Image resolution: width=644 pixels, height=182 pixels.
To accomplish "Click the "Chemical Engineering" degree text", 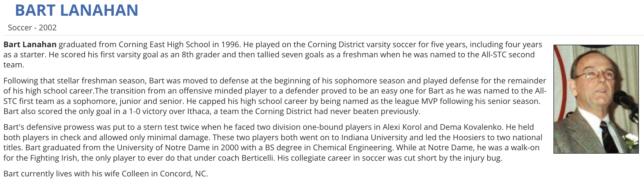I will [x=352, y=147].
